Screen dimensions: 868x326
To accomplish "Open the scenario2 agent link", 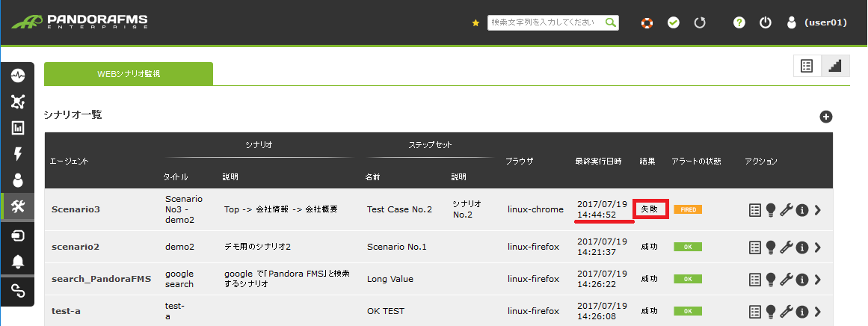I will [75, 247].
